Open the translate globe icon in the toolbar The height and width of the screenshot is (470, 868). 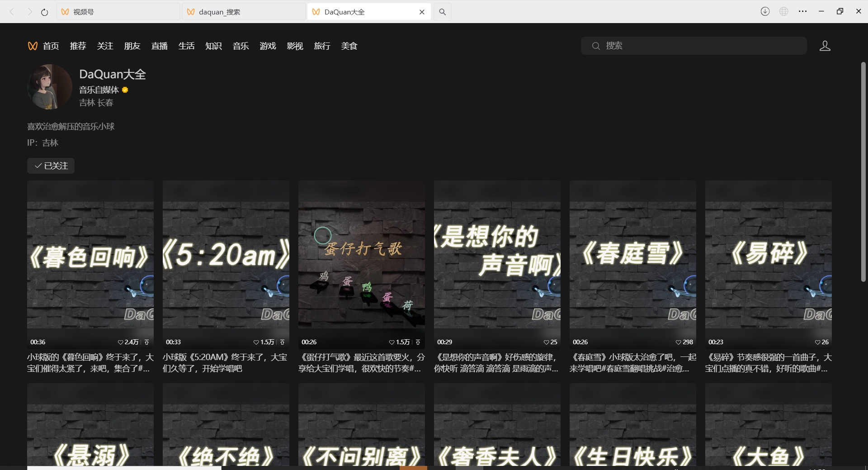pyautogui.click(x=784, y=11)
